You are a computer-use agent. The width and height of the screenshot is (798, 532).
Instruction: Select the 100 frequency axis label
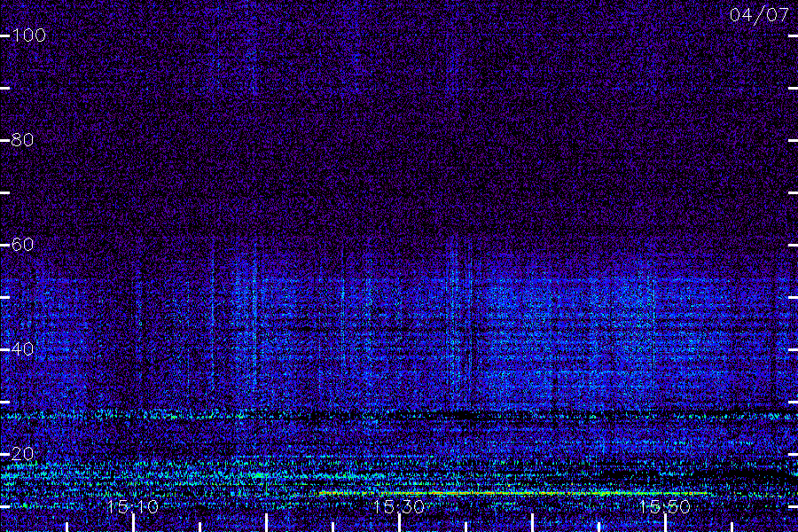click(x=28, y=35)
